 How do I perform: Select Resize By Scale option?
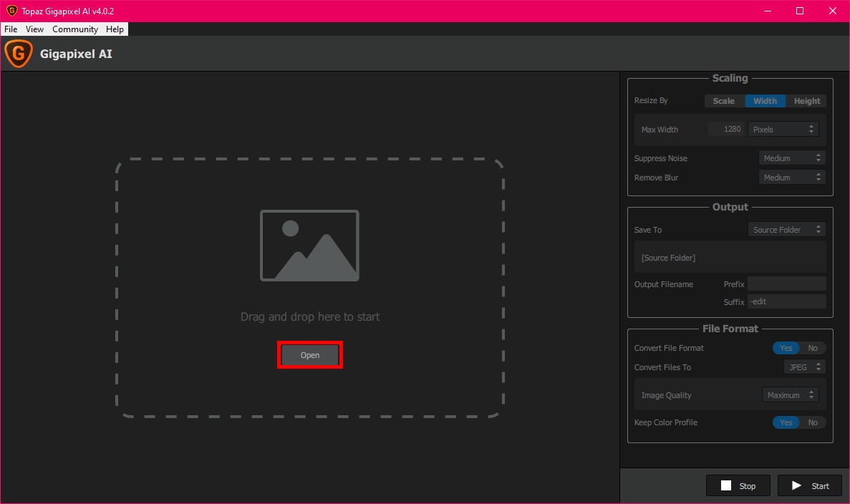click(724, 101)
